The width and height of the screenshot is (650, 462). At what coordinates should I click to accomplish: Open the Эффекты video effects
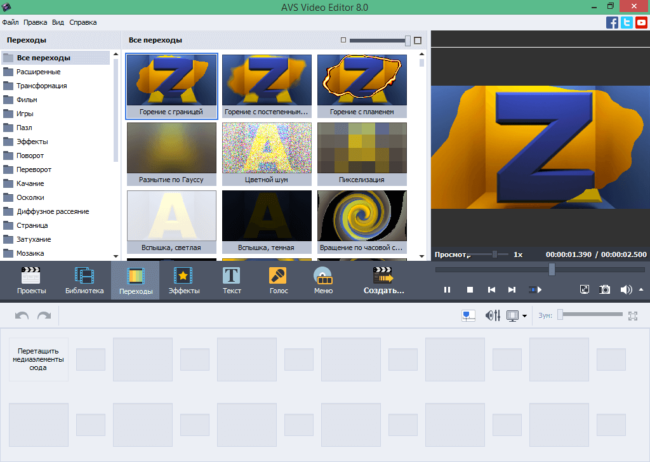(184, 280)
